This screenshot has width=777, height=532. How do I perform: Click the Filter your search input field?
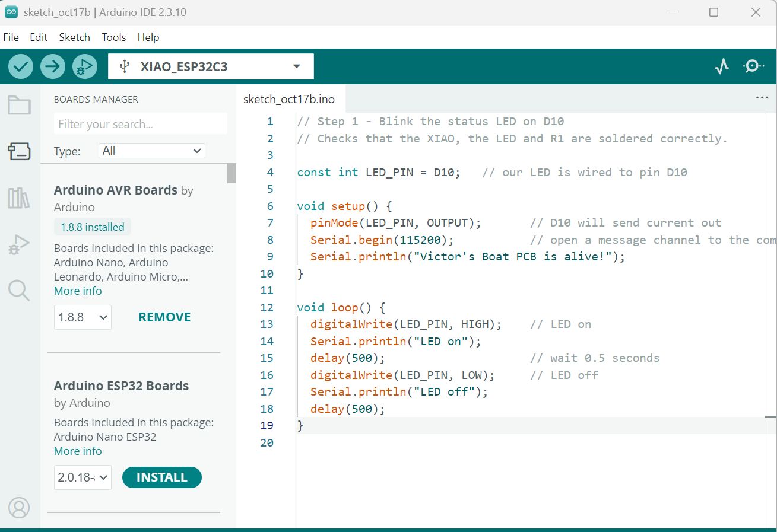click(x=141, y=124)
